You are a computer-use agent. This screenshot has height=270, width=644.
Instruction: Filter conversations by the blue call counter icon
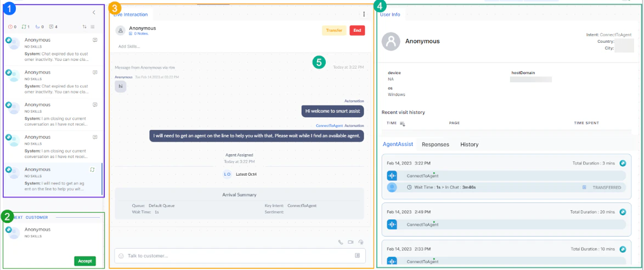click(37, 27)
